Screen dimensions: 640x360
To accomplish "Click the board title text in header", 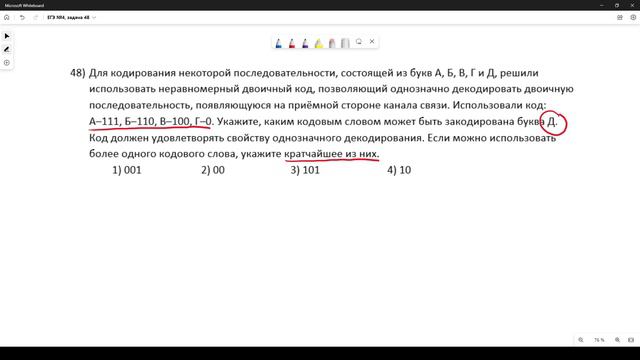I will pos(68,18).
